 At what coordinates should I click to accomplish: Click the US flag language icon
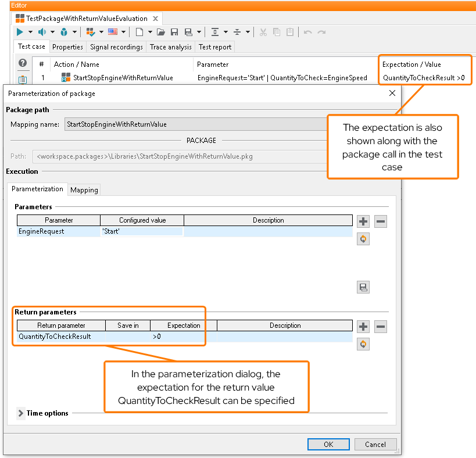(113, 31)
